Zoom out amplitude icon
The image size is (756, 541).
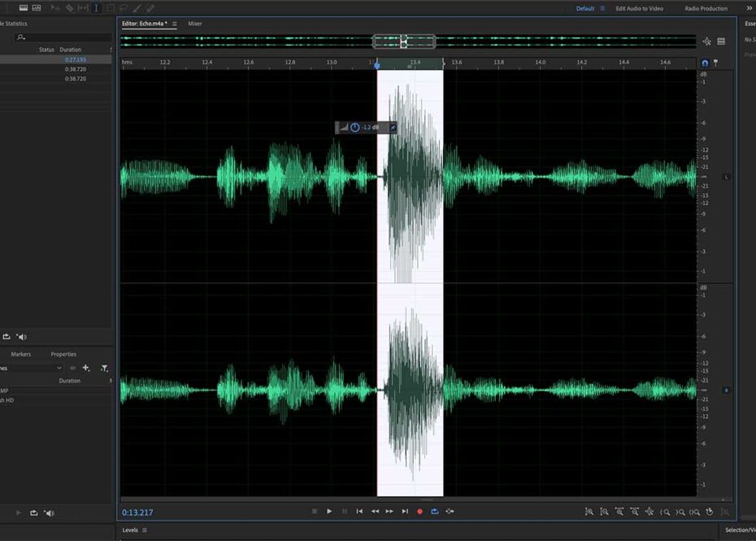coord(604,512)
